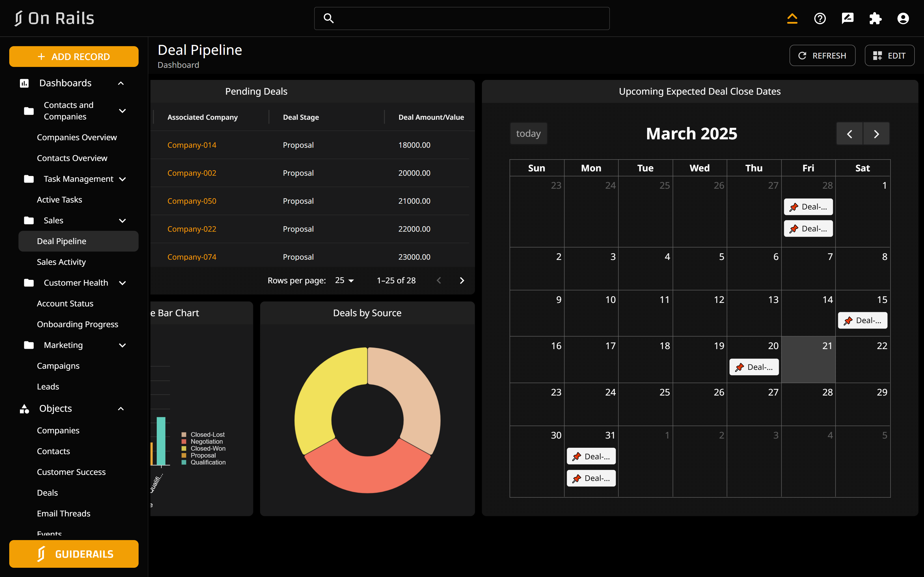This screenshot has height=577, width=924.
Task: Click the Dashboards bar-chart icon
Action: [24, 83]
